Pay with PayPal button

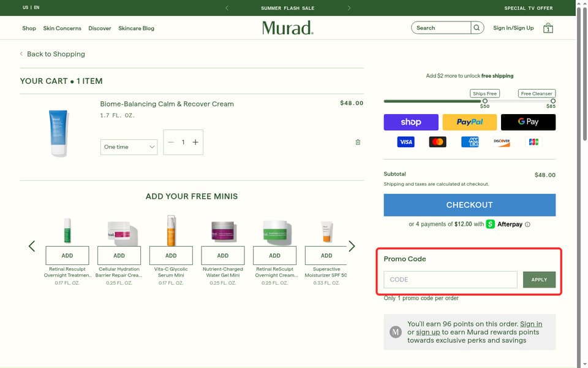(x=470, y=122)
